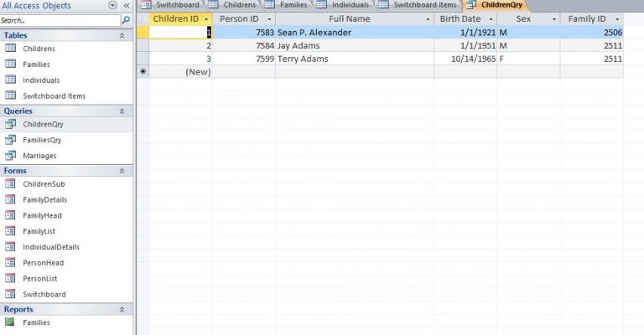The image size is (644, 335).
Task: Open Family ID column filter dropdown
Action: pos(617,19)
